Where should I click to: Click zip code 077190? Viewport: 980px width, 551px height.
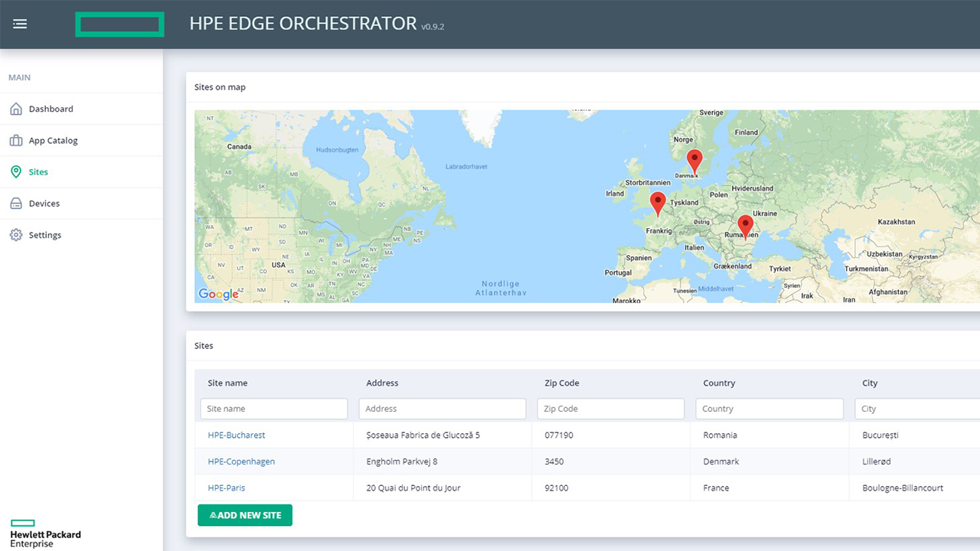pyautogui.click(x=559, y=435)
